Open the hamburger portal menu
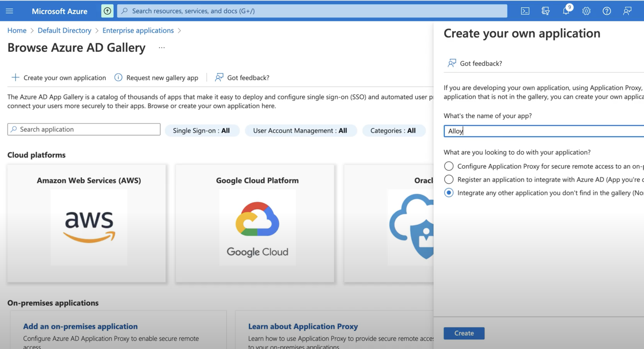644x349 pixels. point(10,11)
